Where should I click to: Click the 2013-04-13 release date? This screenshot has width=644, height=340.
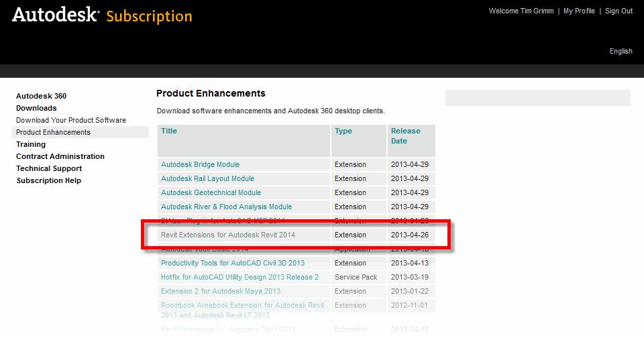tap(410, 263)
